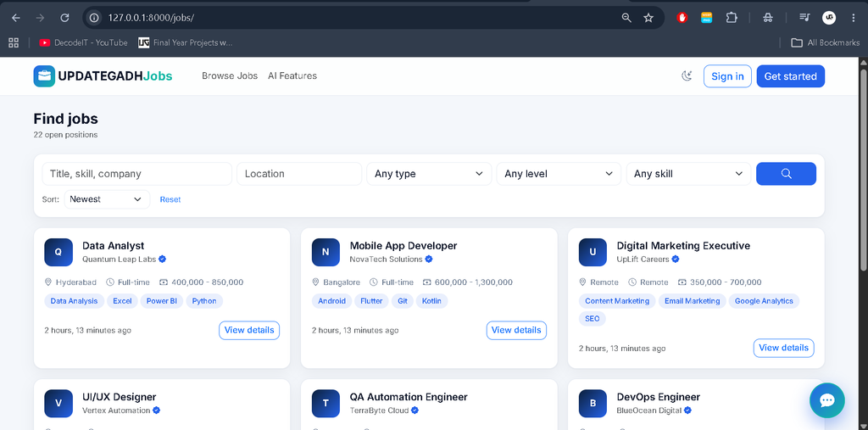
Task: Click the red hand extension icon
Action: click(x=682, y=18)
